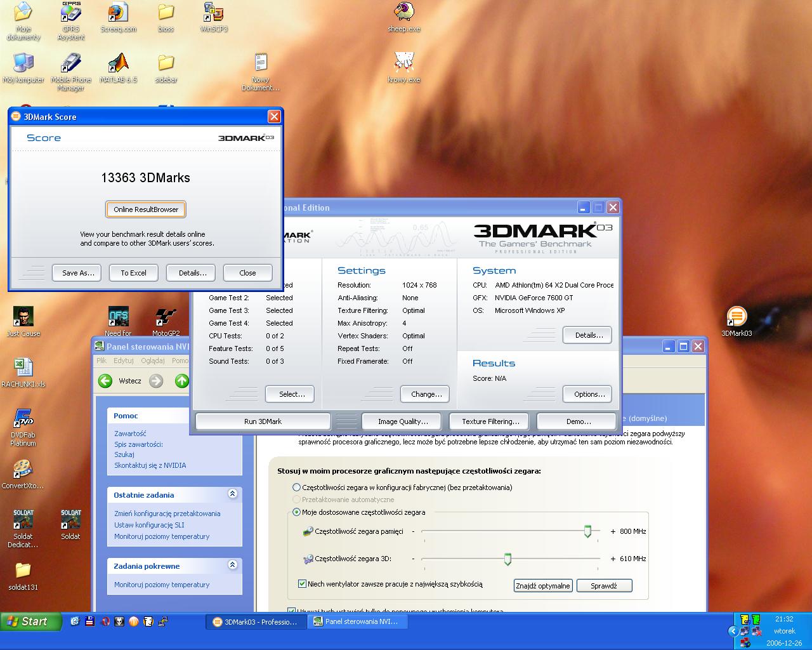The width and height of the screenshot is (812, 650).
Task: Open the Screeq.com shortcut
Action: tap(118, 17)
